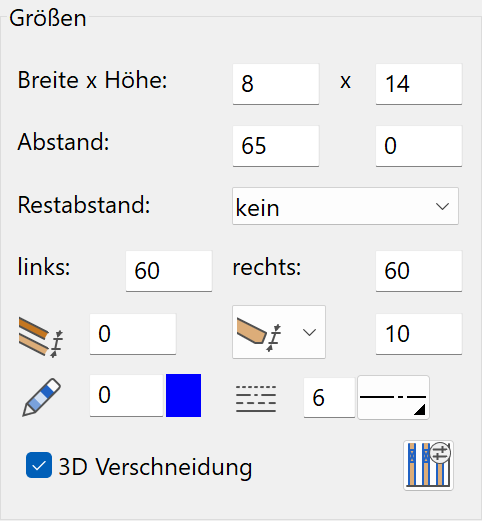Click the beam end-cut profile icon
482x521 pixels.
[x=260, y=334]
